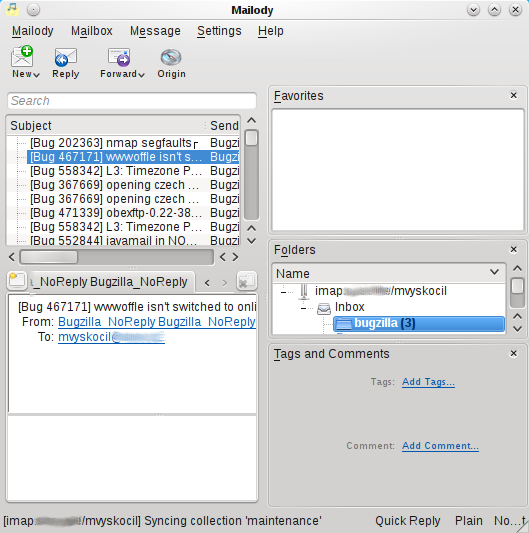Close the Tags and Comments panel
This screenshot has height=533, width=529.
pyautogui.click(x=514, y=353)
